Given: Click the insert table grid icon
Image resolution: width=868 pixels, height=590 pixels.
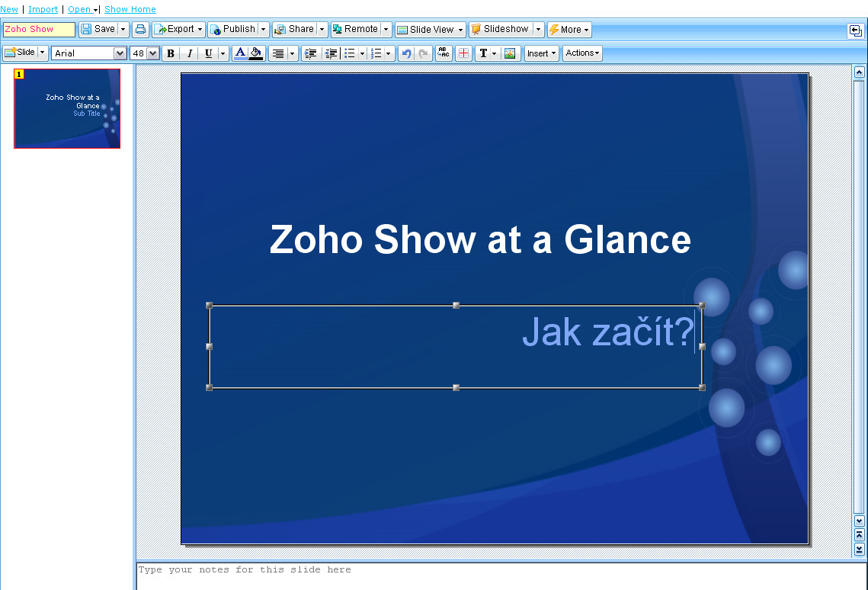Looking at the screenshot, I should point(464,53).
